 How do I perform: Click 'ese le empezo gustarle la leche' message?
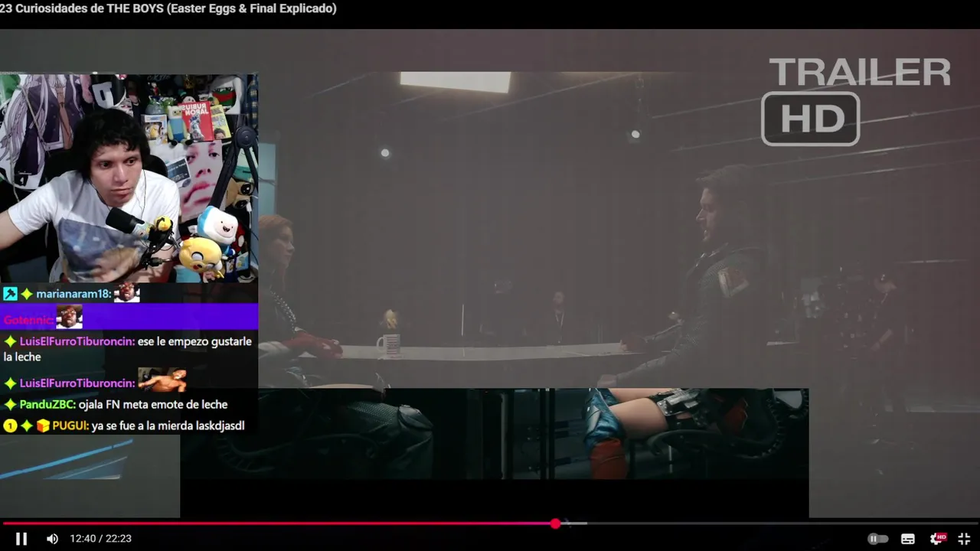coord(129,349)
